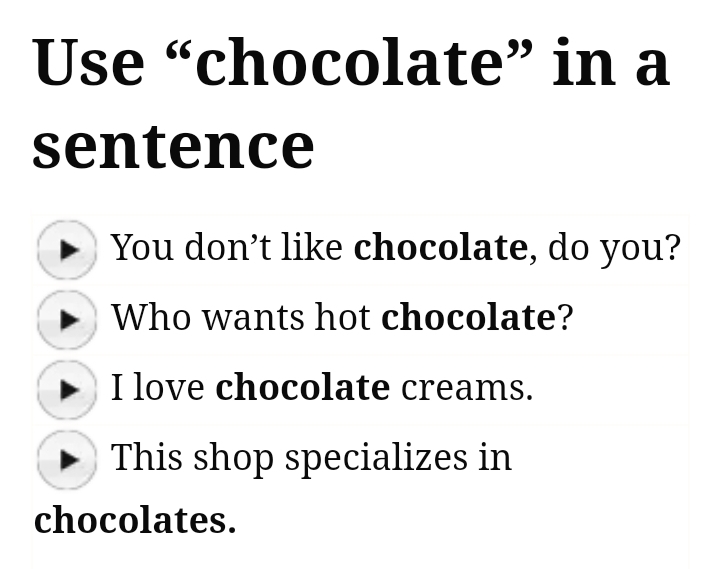Play audio for "You don't like chocolate" sentence
This screenshot has width=720, height=569.
67,248
